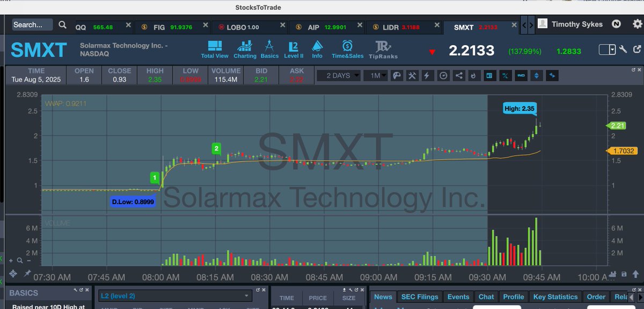The height and width of the screenshot is (309, 644).
Task: Open the Key Statistics tab
Action: [x=555, y=297]
